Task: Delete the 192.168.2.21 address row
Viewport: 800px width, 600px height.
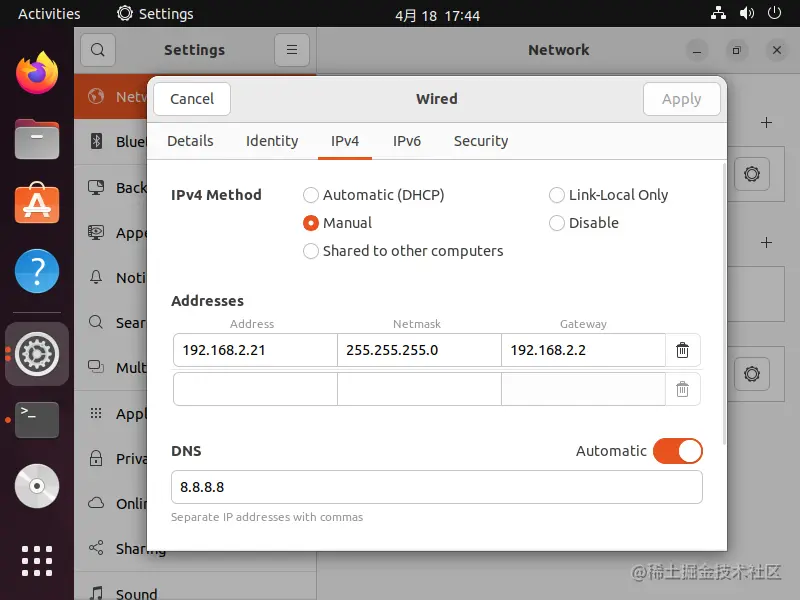Action: click(x=682, y=350)
